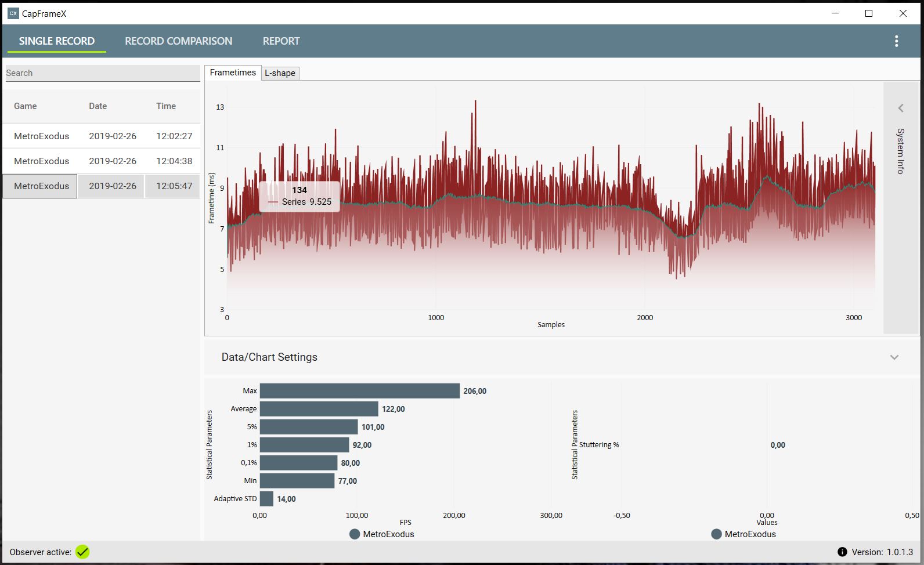Open the Report tab

281,41
